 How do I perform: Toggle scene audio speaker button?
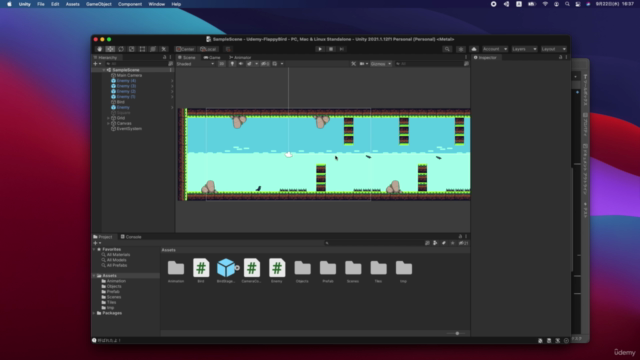pyautogui.click(x=240, y=64)
